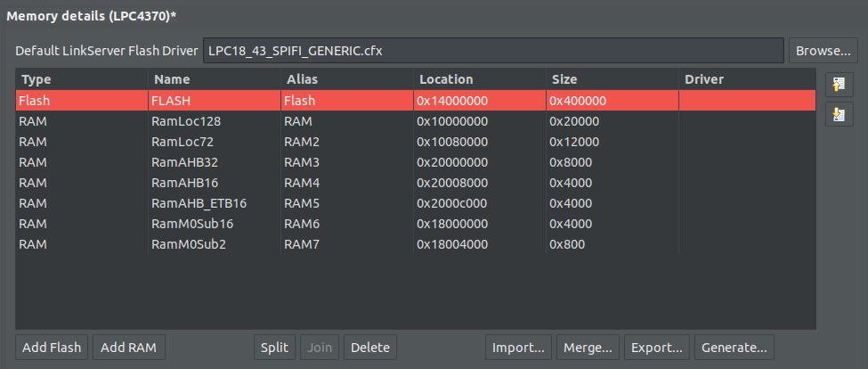Viewport: 868px width, 369px height.
Task: Click the Location column header
Action: 446,79
